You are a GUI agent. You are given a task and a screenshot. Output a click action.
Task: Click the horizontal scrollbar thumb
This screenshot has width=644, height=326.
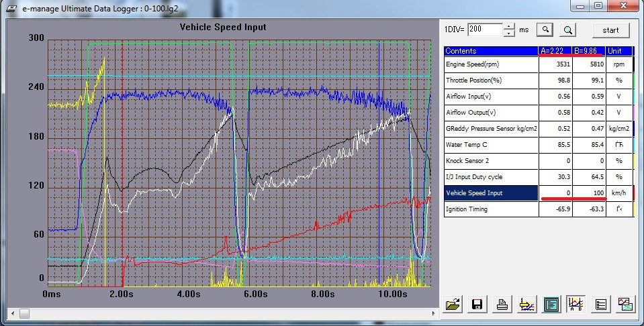(25, 314)
